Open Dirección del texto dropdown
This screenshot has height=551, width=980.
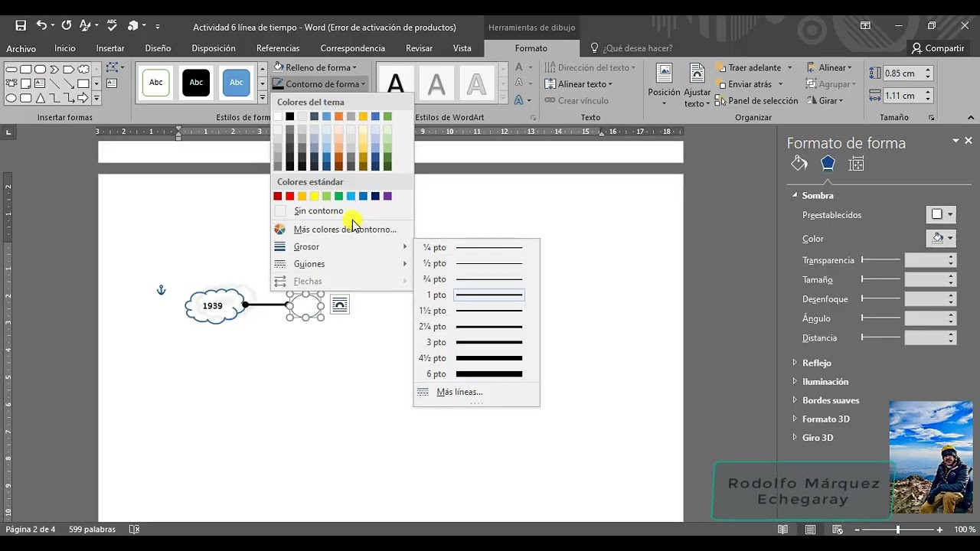click(590, 67)
